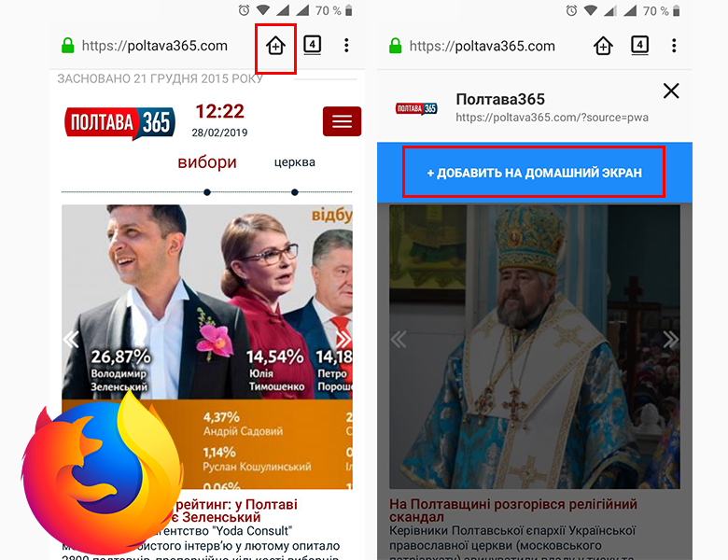Show next slide in election carousel
This screenshot has height=560, width=728.
(x=344, y=340)
